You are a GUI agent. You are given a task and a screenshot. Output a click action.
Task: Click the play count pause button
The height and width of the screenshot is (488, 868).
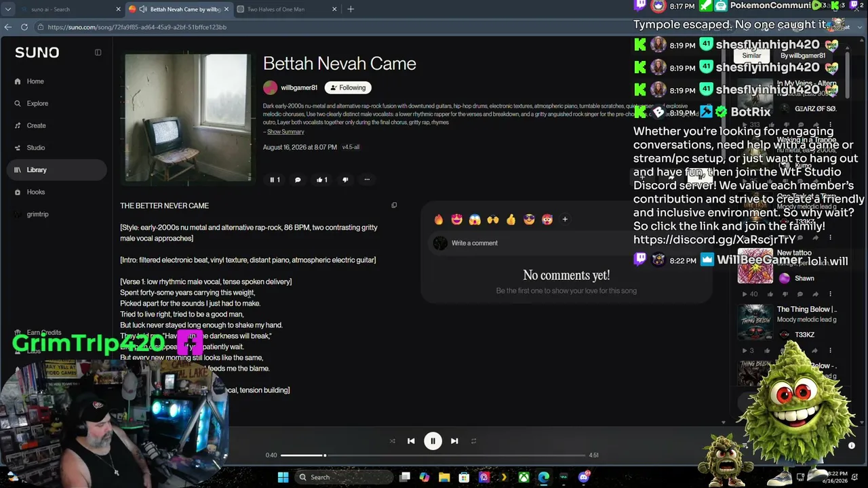275,180
